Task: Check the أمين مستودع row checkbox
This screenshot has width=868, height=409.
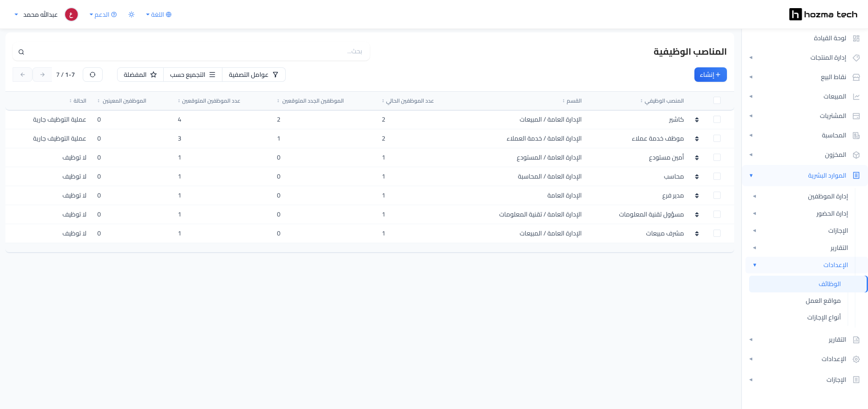Action: (x=717, y=157)
